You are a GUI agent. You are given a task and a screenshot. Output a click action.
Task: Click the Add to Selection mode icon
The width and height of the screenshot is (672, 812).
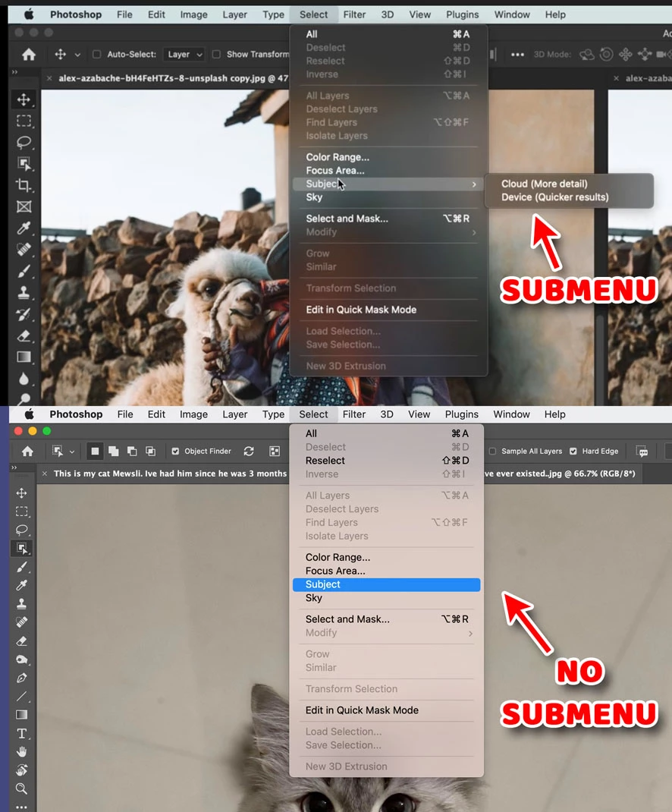(x=113, y=451)
